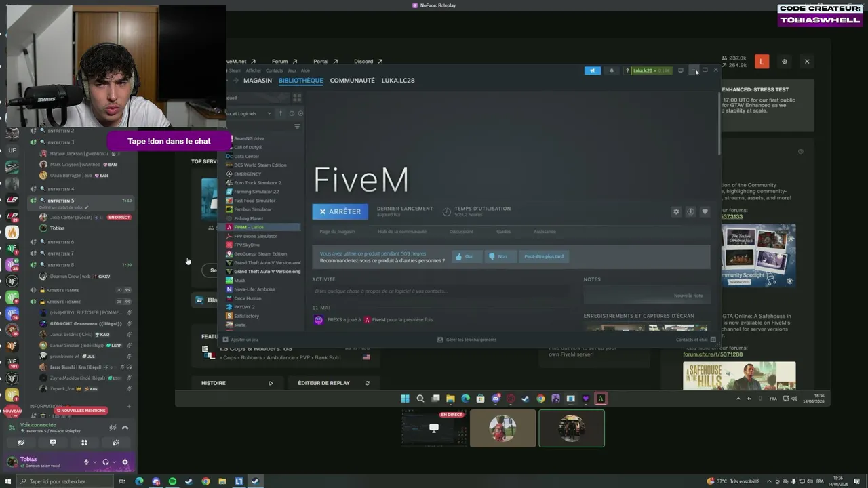Open Steam notifications bell
868x488 pixels.
coord(611,70)
